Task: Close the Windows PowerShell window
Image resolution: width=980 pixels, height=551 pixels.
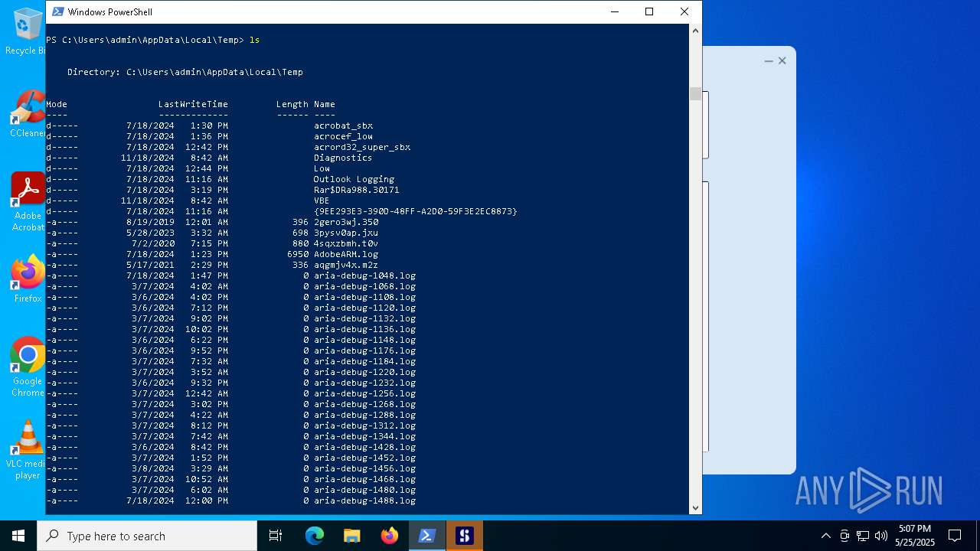Action: 684,11
